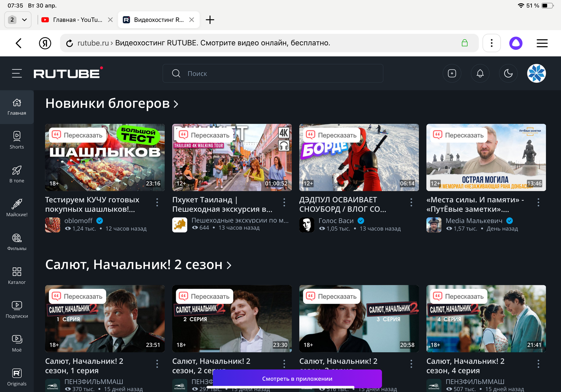Open options for ДЭДПУЛ video

(x=411, y=202)
